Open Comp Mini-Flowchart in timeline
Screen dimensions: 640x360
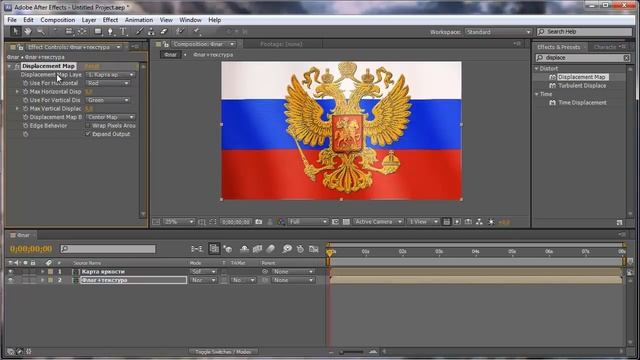pyautogui.click(x=197, y=249)
